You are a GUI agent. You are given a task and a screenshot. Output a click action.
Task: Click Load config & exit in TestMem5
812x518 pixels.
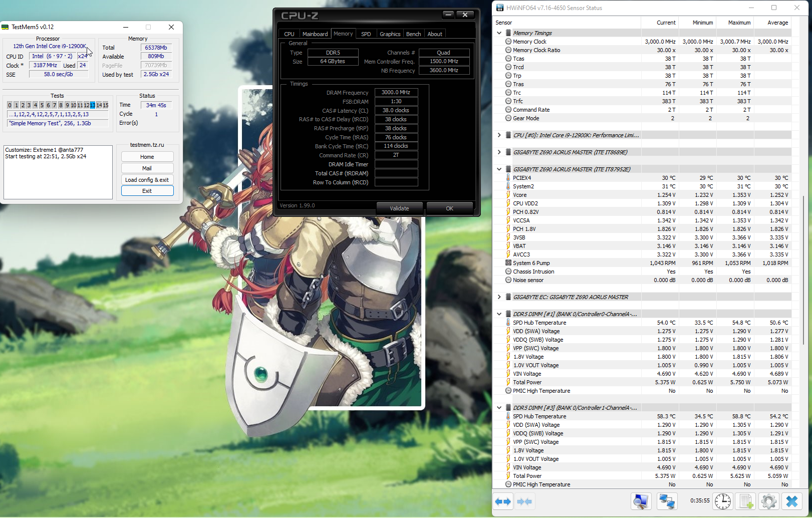[x=147, y=180]
